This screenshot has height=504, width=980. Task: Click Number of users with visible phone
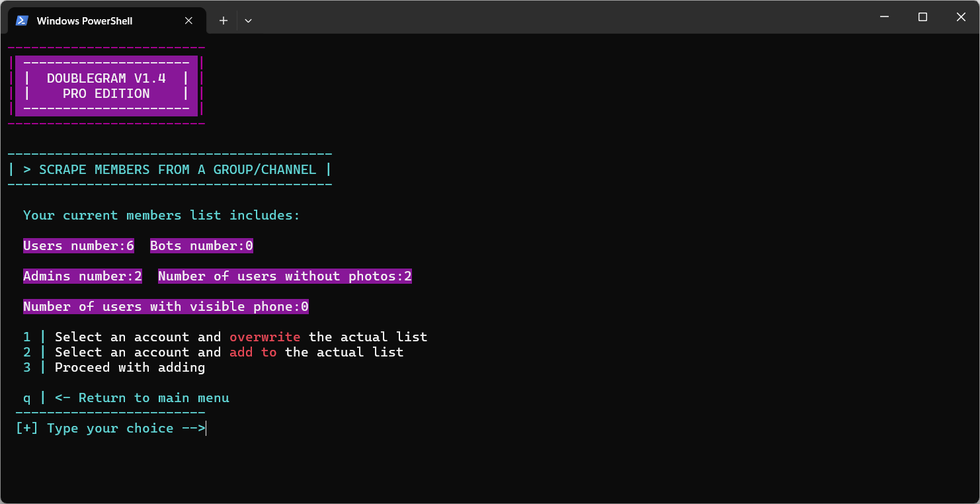pyautogui.click(x=166, y=307)
